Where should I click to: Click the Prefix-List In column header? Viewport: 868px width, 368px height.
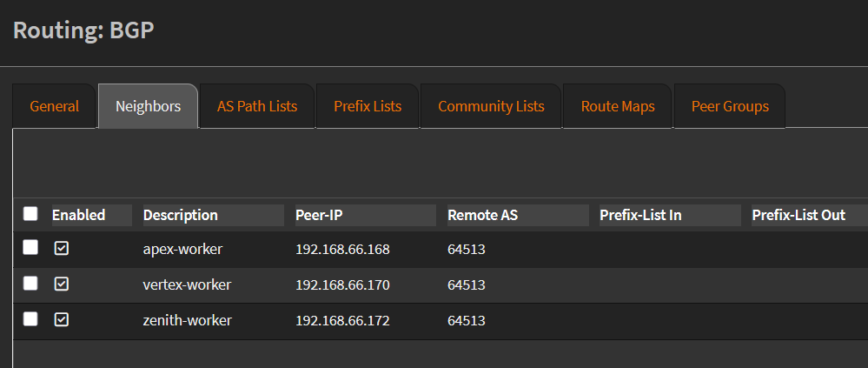(640, 215)
